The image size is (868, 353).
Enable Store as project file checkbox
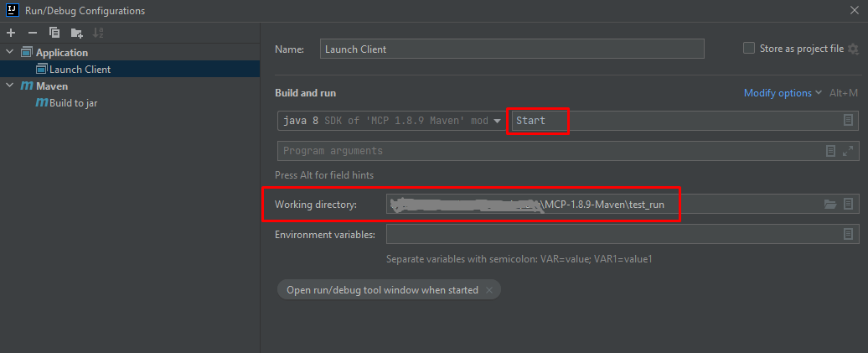[749, 48]
